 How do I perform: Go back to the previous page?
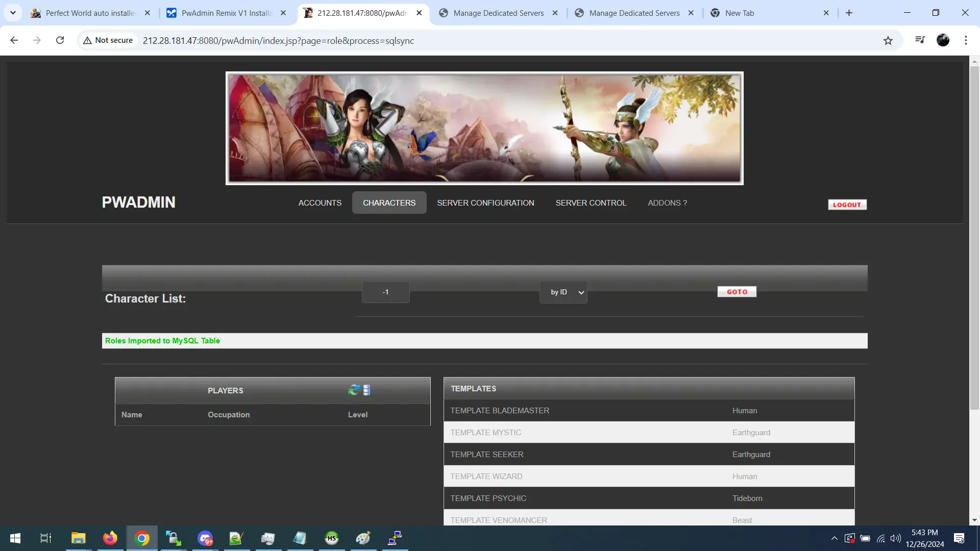[x=14, y=40]
